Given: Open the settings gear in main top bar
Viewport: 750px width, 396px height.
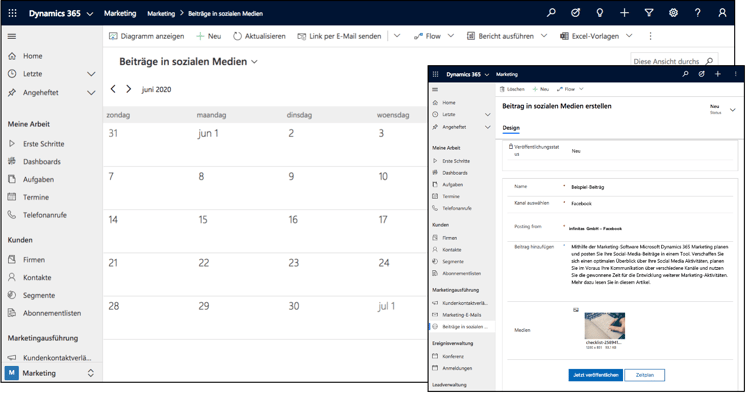Looking at the screenshot, I should [673, 13].
